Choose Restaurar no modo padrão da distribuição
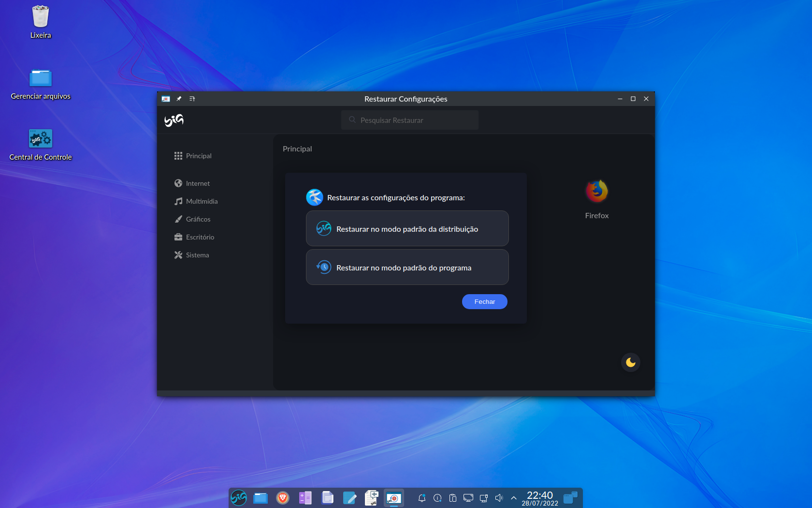 pyautogui.click(x=407, y=228)
